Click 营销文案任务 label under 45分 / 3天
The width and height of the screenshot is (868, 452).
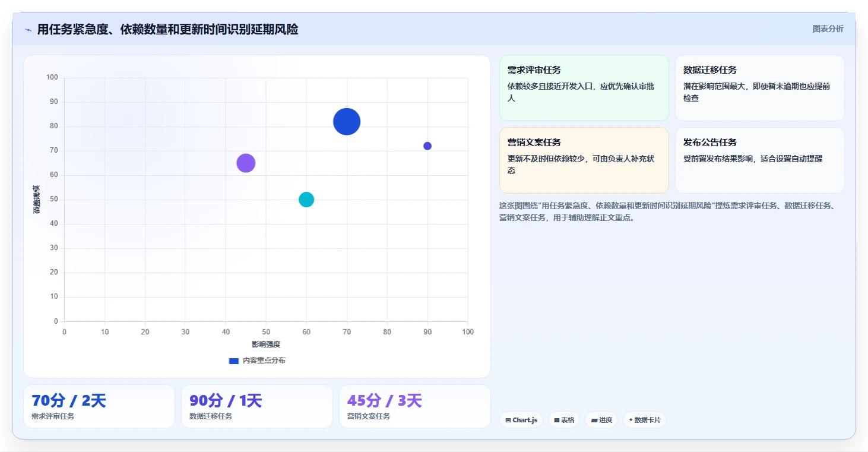pyautogui.click(x=369, y=416)
